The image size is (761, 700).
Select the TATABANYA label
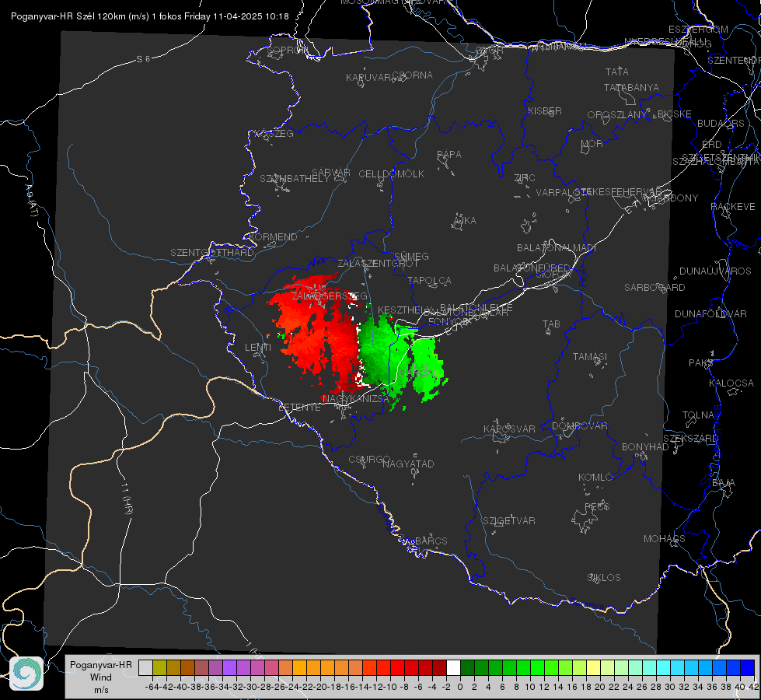click(631, 87)
